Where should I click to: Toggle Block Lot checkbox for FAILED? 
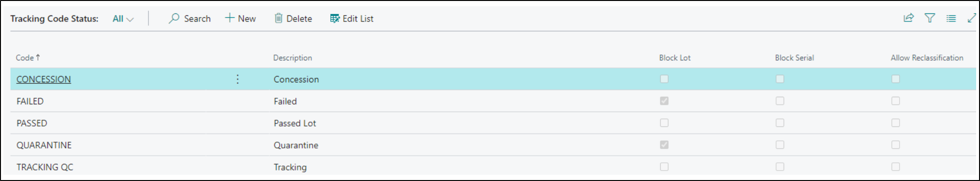(664, 101)
